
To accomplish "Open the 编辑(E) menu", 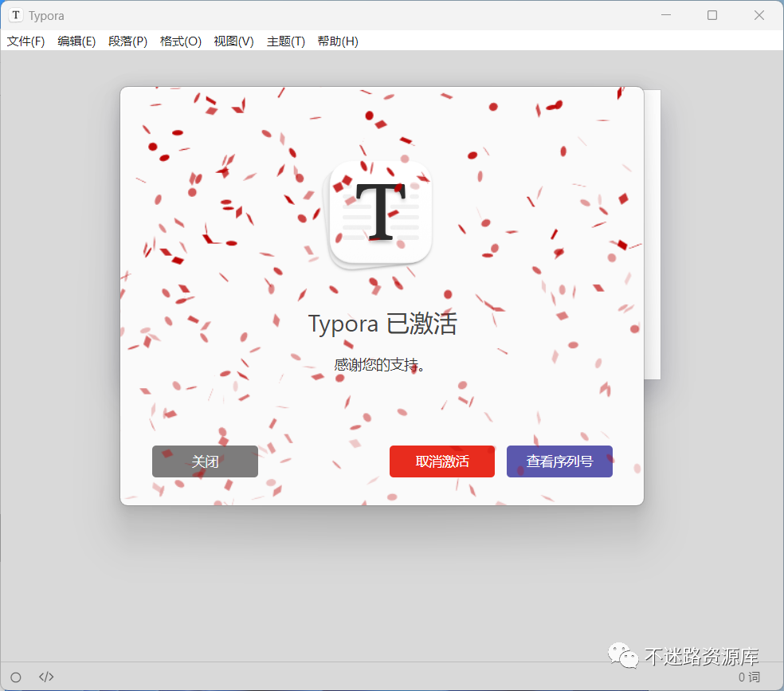I will (x=76, y=41).
